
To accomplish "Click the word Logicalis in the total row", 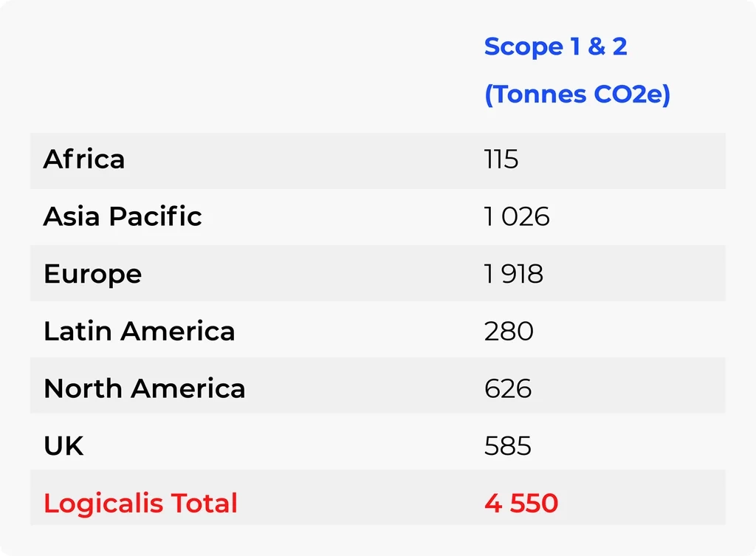I will [103, 504].
